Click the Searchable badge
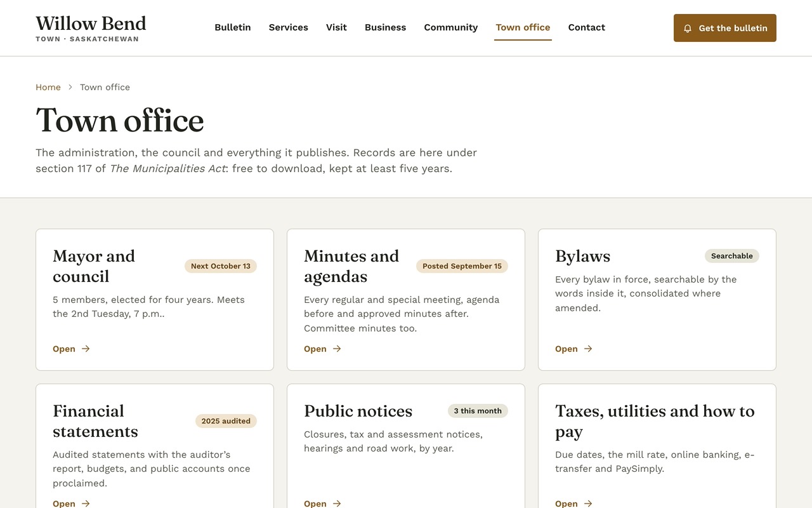Screen dimensions: 812x508 pyautogui.click(x=732, y=256)
